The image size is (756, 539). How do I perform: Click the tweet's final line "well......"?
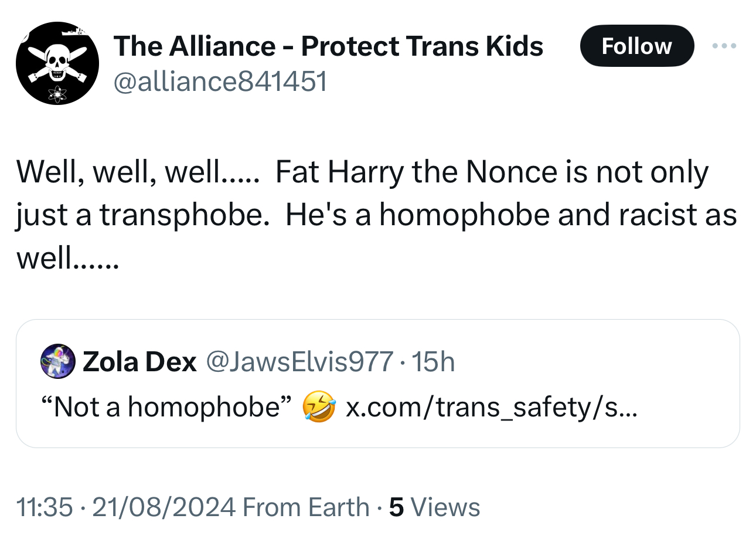(x=67, y=257)
